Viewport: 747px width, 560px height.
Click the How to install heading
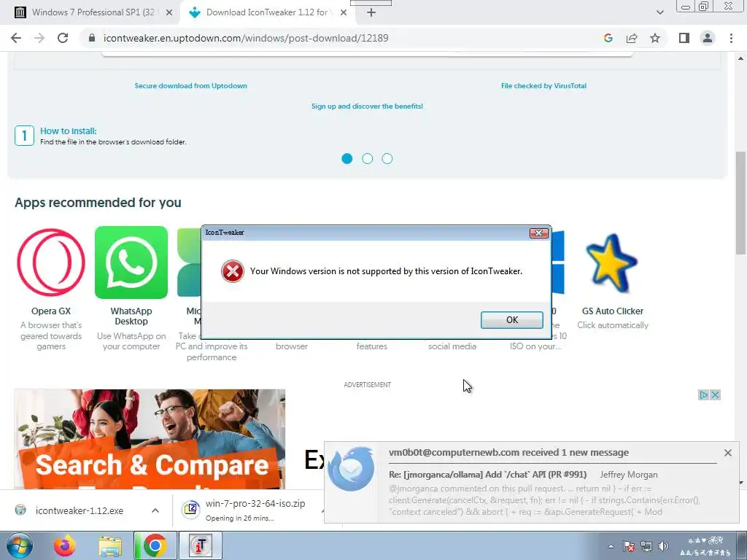(x=68, y=131)
